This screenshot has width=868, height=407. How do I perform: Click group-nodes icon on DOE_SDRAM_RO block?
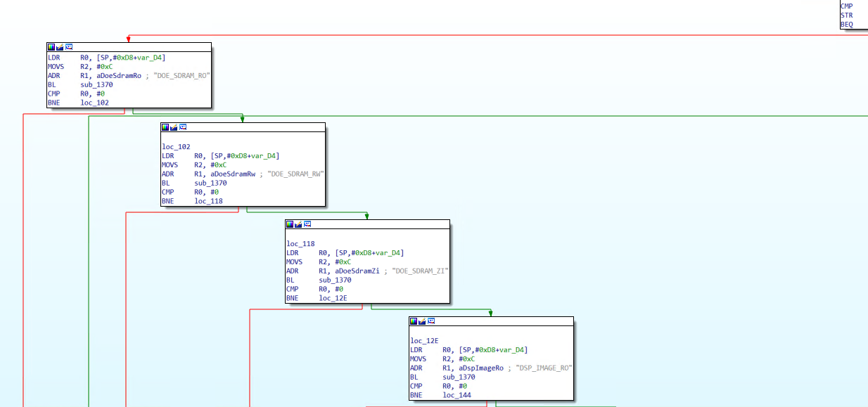point(70,47)
